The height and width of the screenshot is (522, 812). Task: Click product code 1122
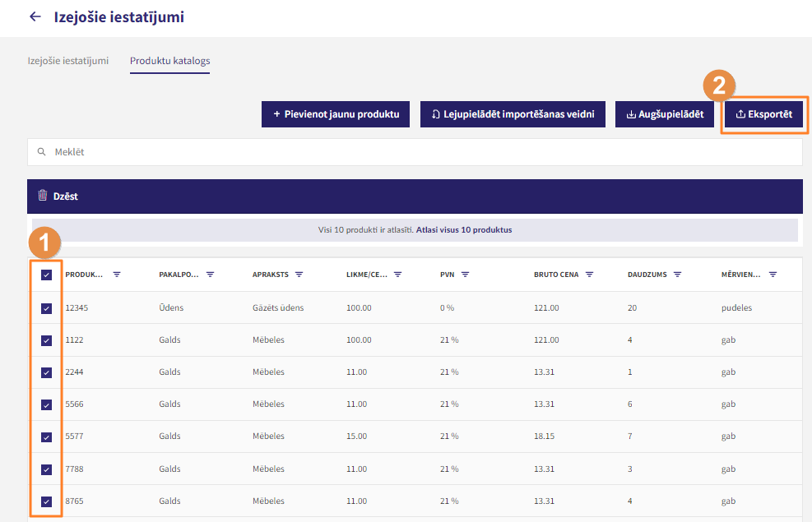(x=74, y=340)
